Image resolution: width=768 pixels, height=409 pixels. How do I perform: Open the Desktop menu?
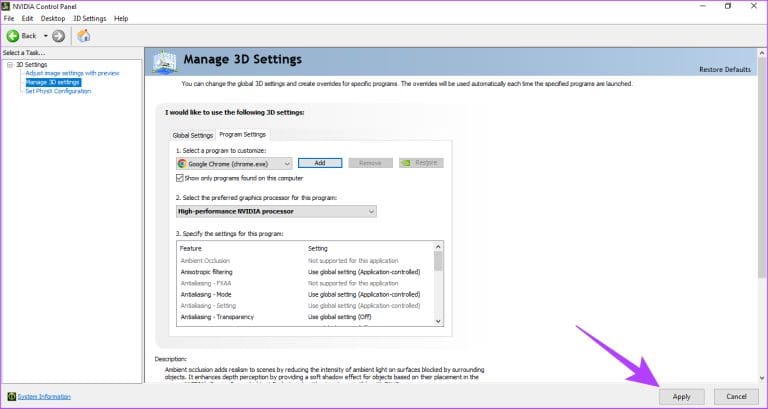[x=52, y=19]
